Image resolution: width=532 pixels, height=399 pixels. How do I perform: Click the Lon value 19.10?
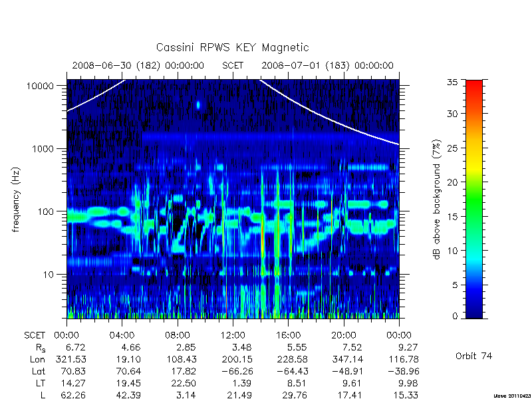[x=127, y=359]
